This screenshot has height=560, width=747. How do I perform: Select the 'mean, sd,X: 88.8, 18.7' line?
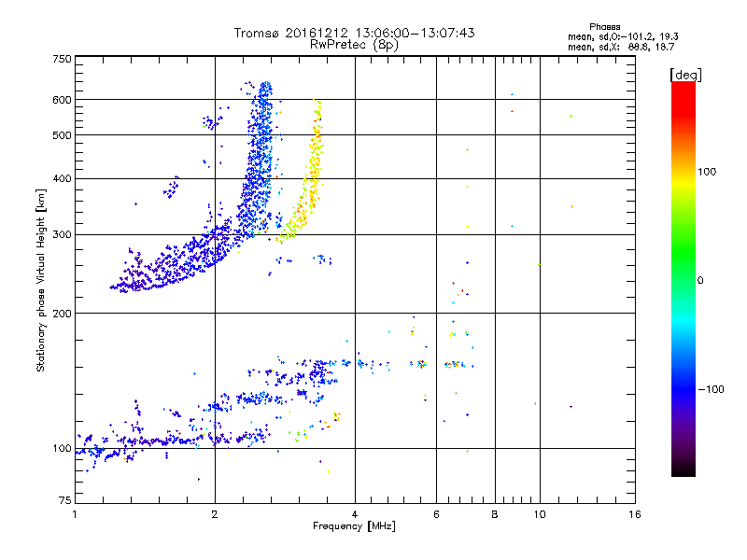tap(621, 47)
